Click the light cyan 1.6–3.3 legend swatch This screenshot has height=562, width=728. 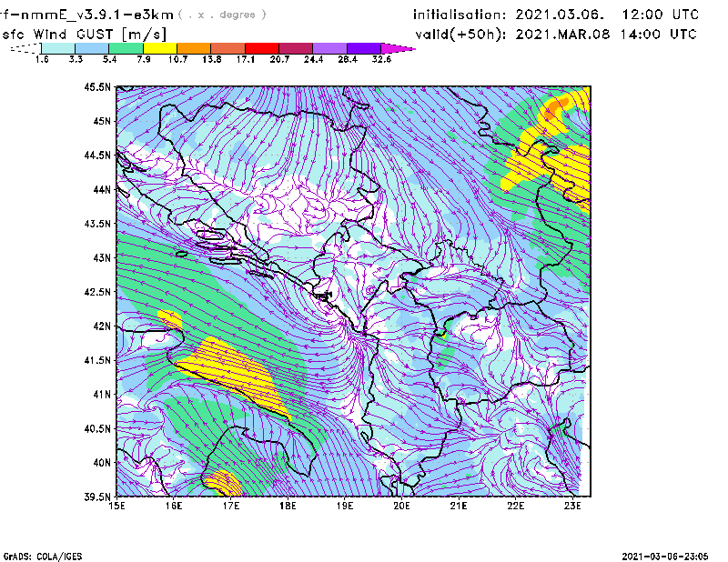[x=58, y=48]
